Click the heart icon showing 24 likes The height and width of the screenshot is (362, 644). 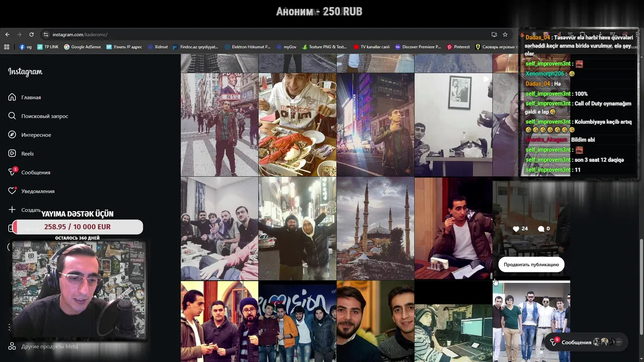click(x=516, y=229)
